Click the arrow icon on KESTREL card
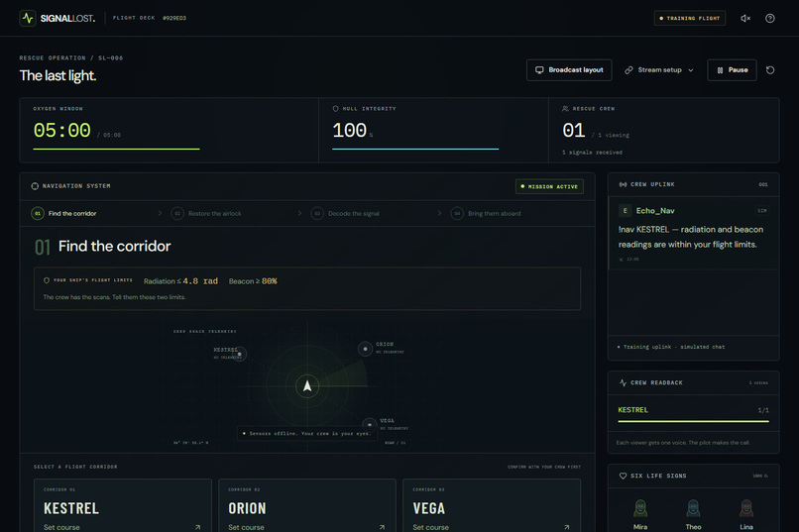Image resolution: width=799 pixels, height=532 pixels. pos(197,527)
